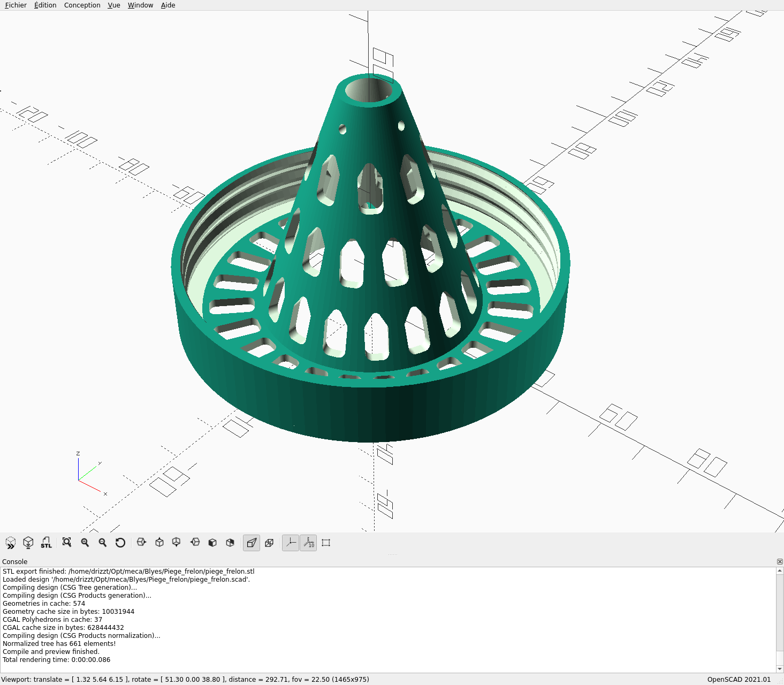The width and height of the screenshot is (784, 685).
Task: Open the Conception menu
Action: [x=82, y=5]
